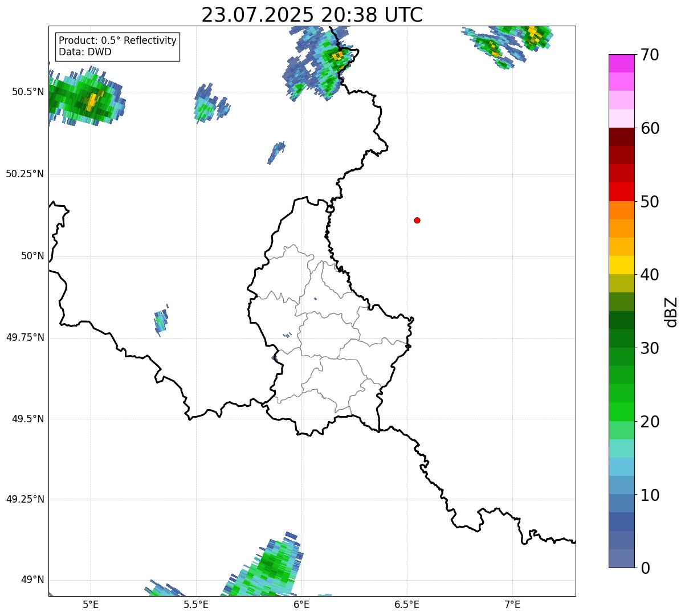Click the 50.5°N latitude label
Image resolution: width=685 pixels, height=616 pixels.
(28, 92)
